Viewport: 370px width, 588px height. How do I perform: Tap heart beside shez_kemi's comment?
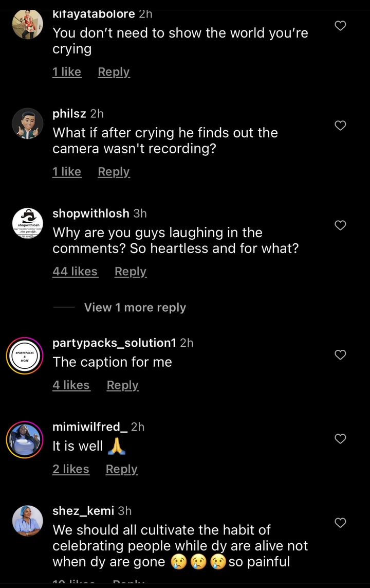340,523
